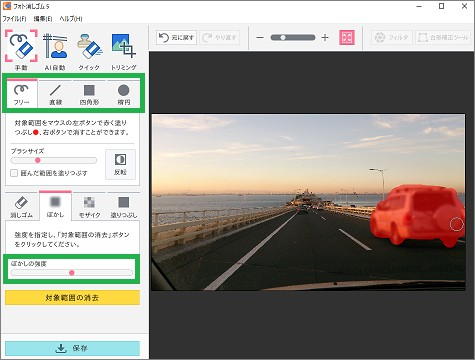Open the フィルタ filter tool
475x360 pixels.
(x=392, y=37)
